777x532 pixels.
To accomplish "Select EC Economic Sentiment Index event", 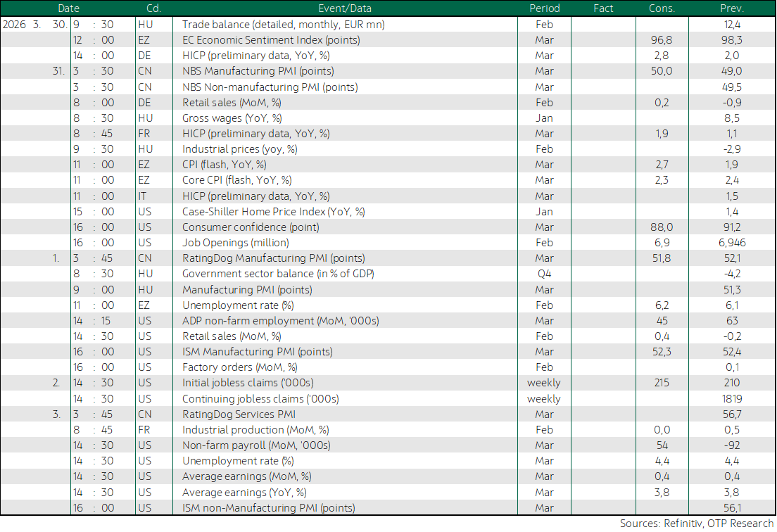I will click(271, 40).
